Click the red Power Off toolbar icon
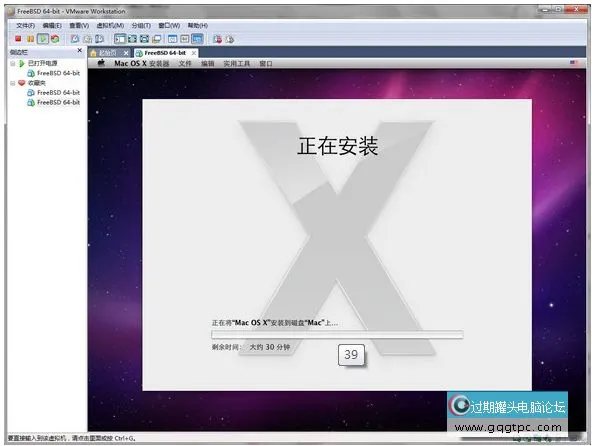Image resolution: width=592 pixels, height=446 pixels. (x=18, y=39)
